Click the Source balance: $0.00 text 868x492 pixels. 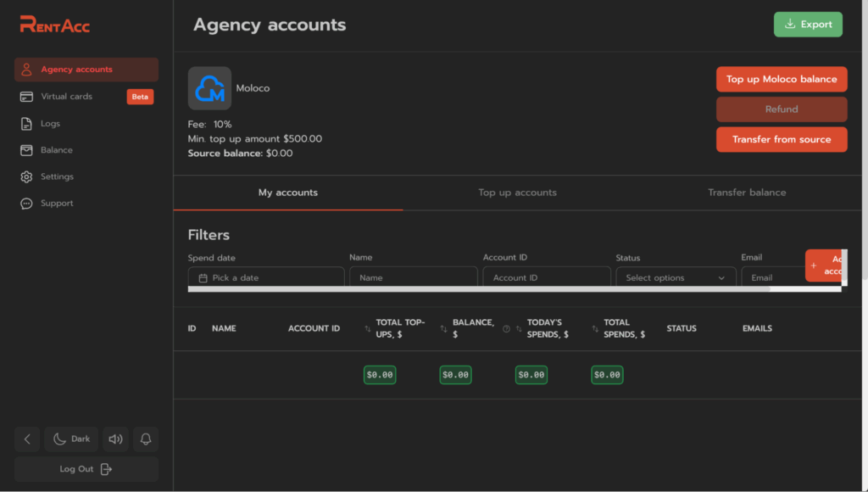click(x=240, y=154)
